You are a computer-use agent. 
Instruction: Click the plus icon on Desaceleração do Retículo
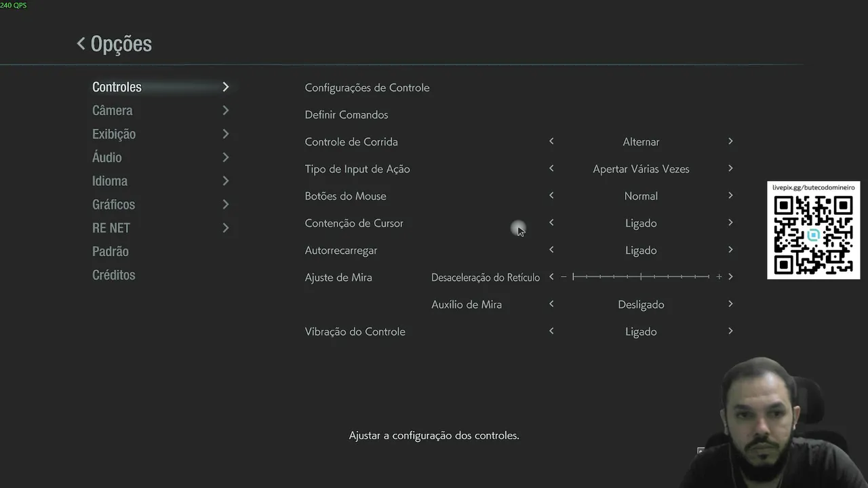tap(719, 277)
